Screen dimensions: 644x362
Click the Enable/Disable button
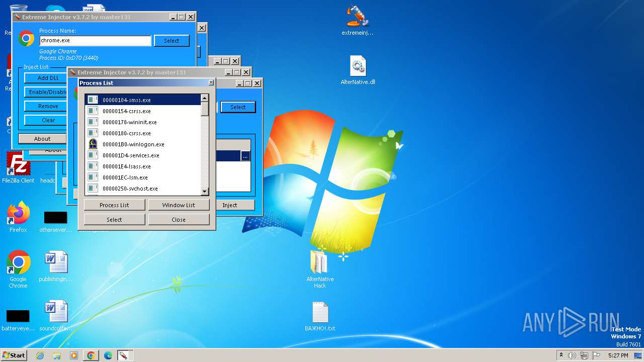point(46,92)
